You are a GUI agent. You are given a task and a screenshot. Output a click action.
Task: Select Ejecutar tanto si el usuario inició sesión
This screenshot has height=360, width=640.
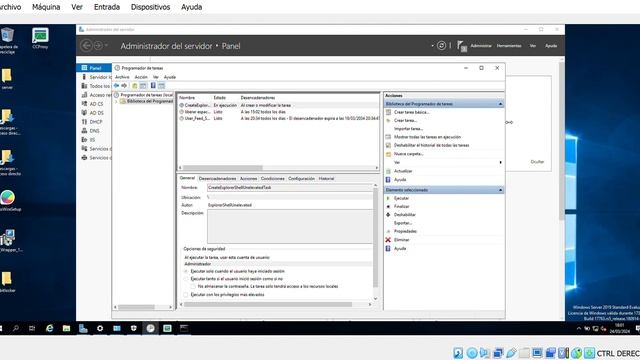point(186,279)
